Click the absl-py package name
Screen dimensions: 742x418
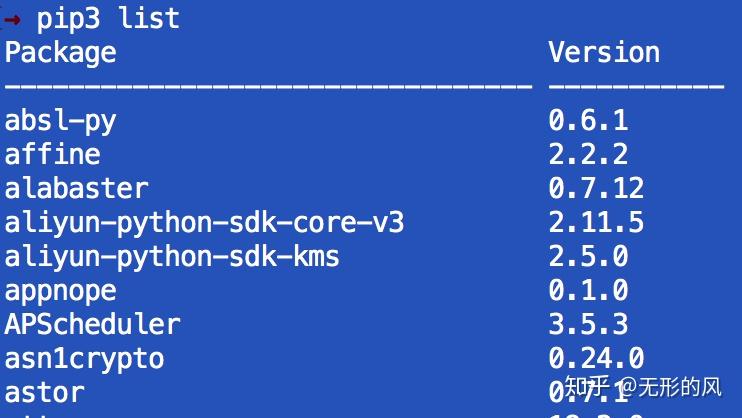click(x=61, y=121)
